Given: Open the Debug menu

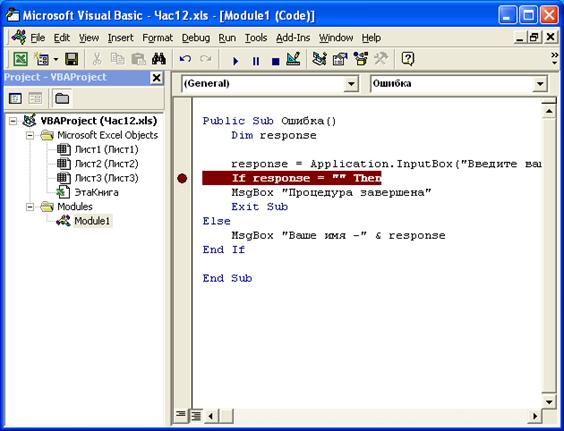Looking at the screenshot, I should [x=196, y=38].
